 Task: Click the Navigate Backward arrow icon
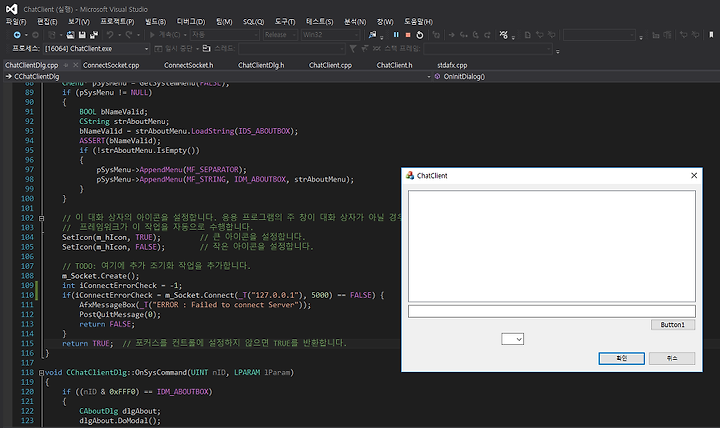(17, 35)
